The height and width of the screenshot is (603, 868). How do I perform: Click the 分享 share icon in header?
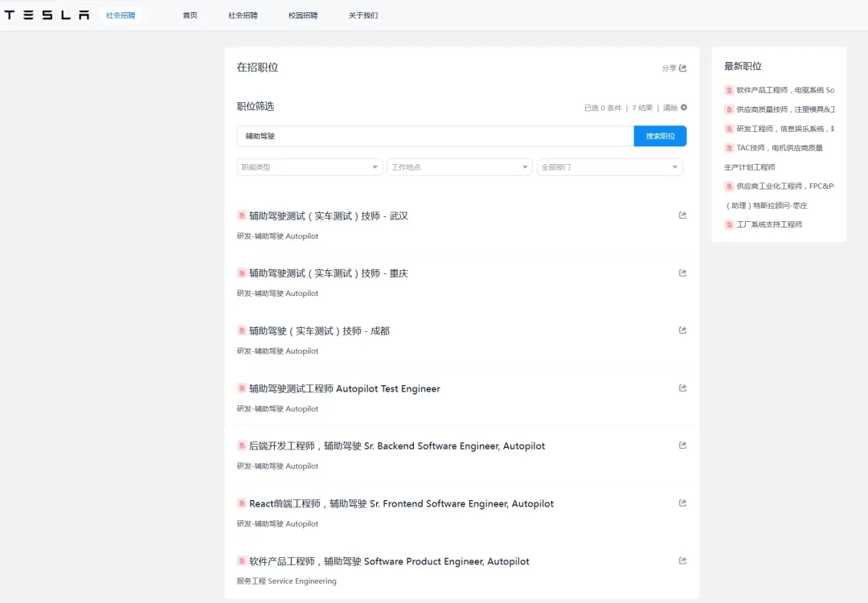point(682,68)
